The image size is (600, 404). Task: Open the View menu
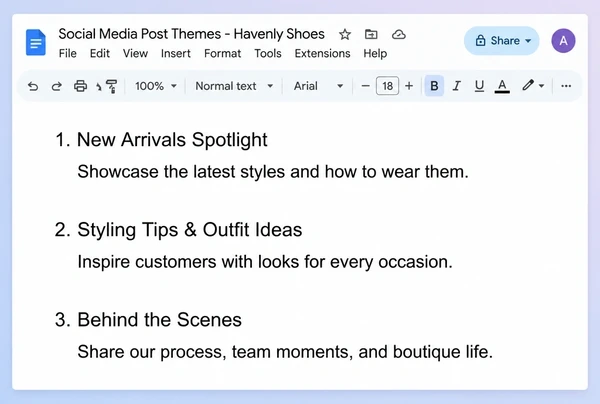[135, 54]
